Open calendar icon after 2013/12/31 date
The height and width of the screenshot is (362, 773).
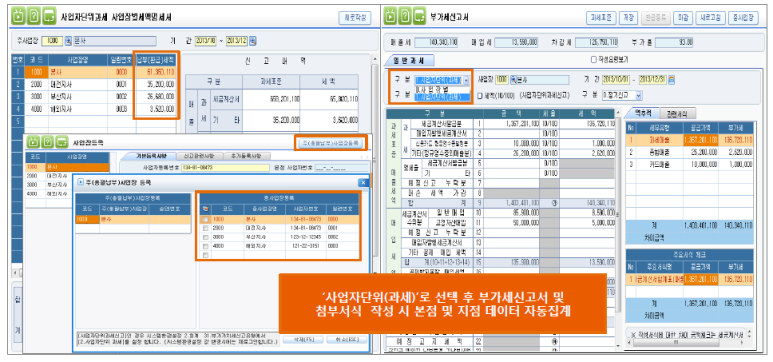pos(671,80)
